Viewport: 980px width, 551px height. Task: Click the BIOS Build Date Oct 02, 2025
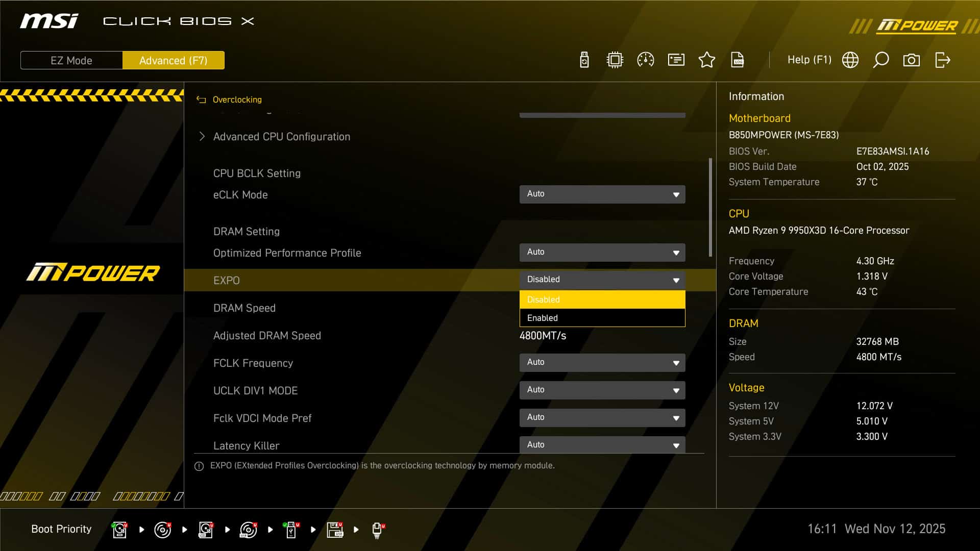tap(883, 167)
